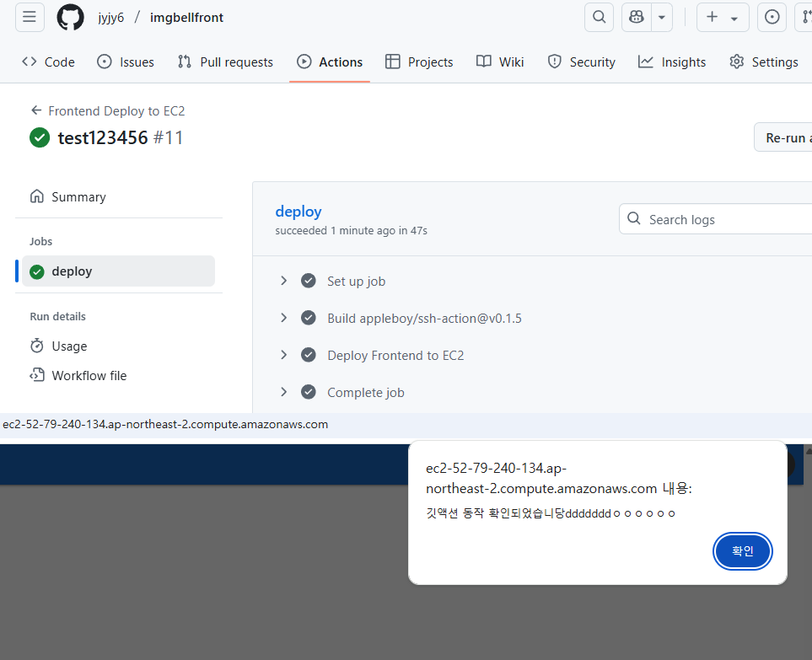The image size is (812, 660).
Task: Click the issues circle icon in header
Action: click(772, 17)
